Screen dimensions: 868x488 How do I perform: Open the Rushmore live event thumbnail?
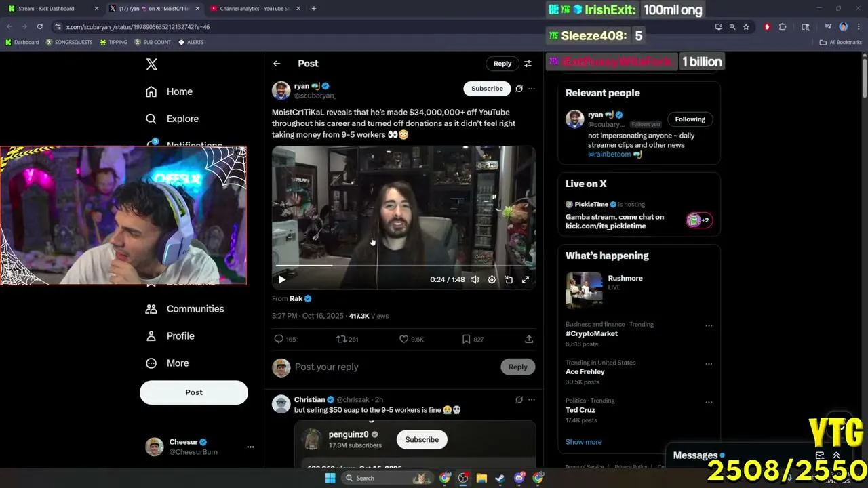point(584,290)
